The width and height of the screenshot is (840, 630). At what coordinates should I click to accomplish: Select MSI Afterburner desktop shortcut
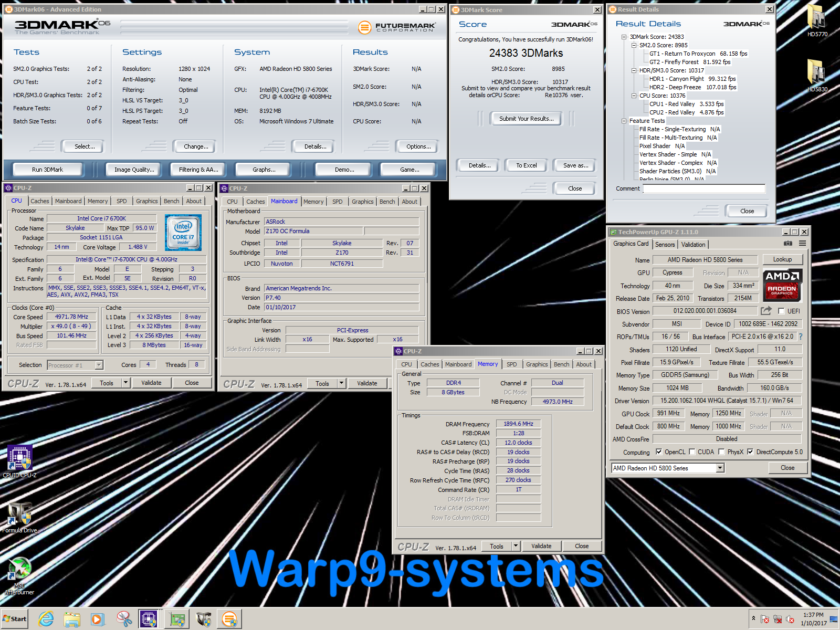click(x=19, y=575)
